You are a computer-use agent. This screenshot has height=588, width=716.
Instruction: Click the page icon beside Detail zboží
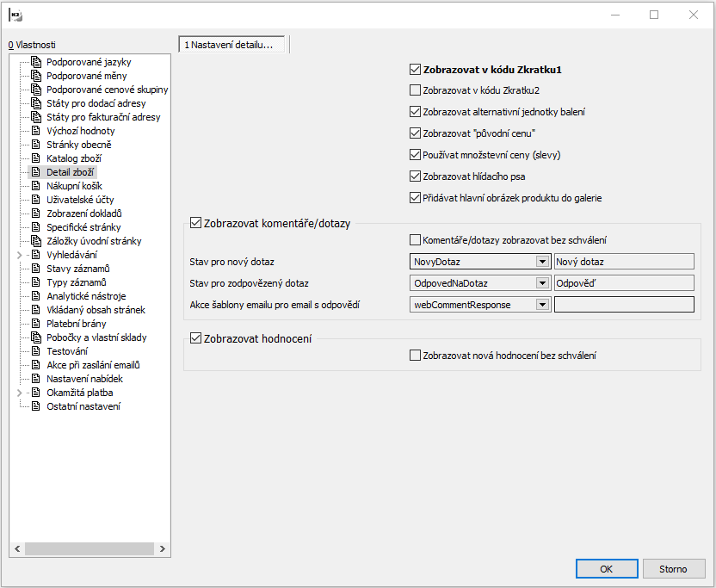pyautogui.click(x=35, y=172)
